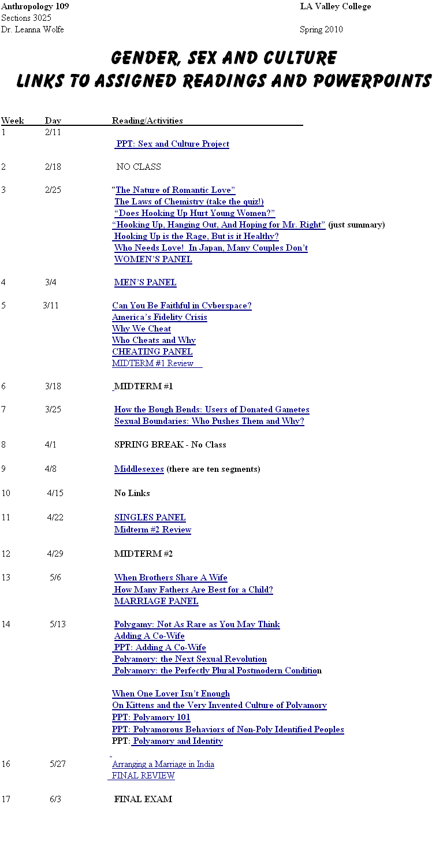
Task: Open Can You Be Faithful in Cyberspace?
Action: 182,306
